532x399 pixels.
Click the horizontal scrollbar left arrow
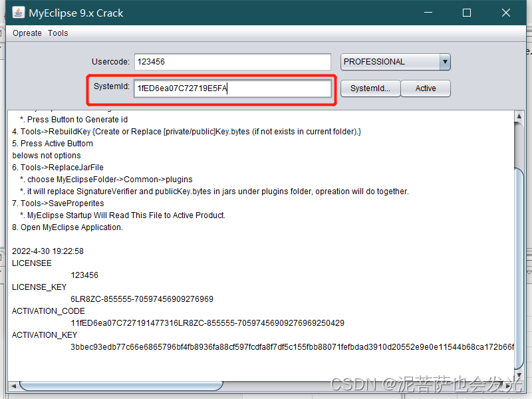(13, 386)
